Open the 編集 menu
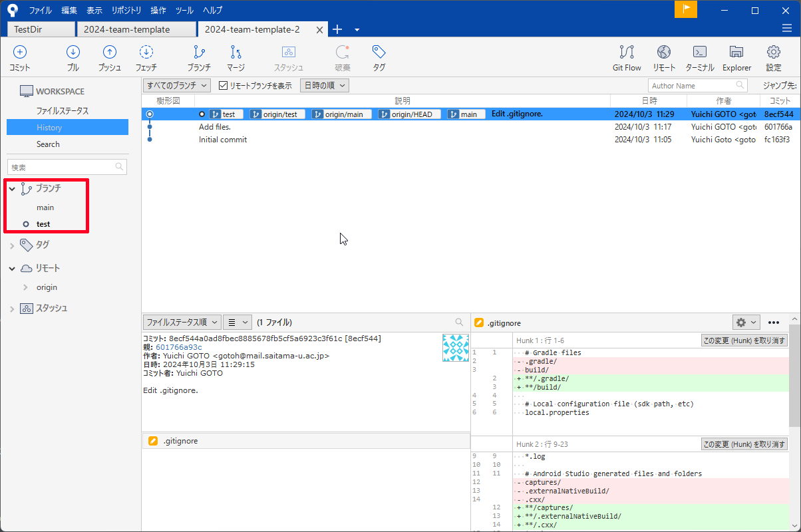Viewport: 801px width, 532px height. tap(69, 10)
